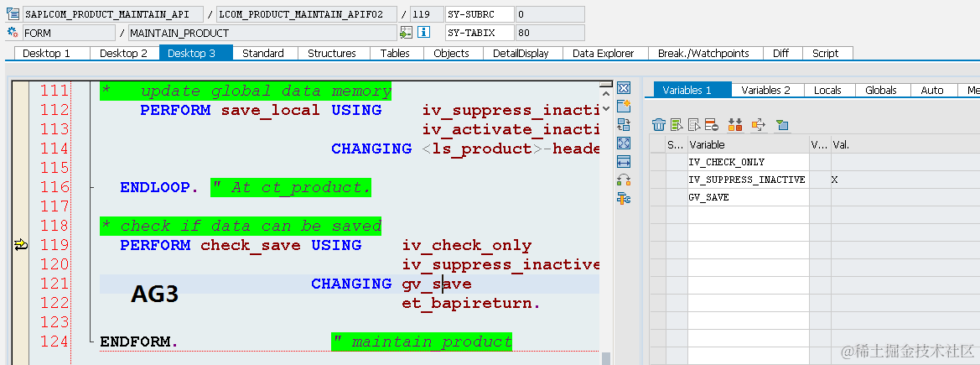980x365 pixels.
Task: Switch to the Locals tab
Action: pos(827,90)
